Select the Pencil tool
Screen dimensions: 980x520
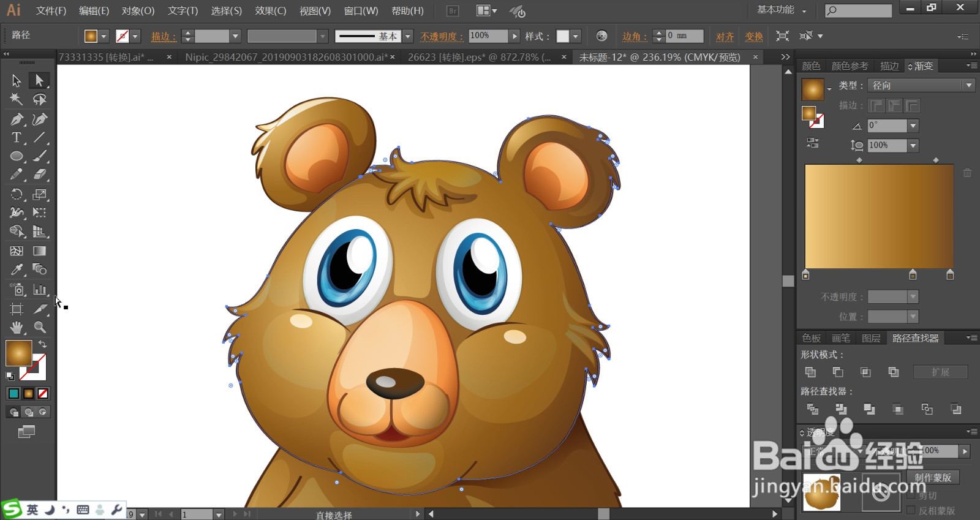[17, 175]
